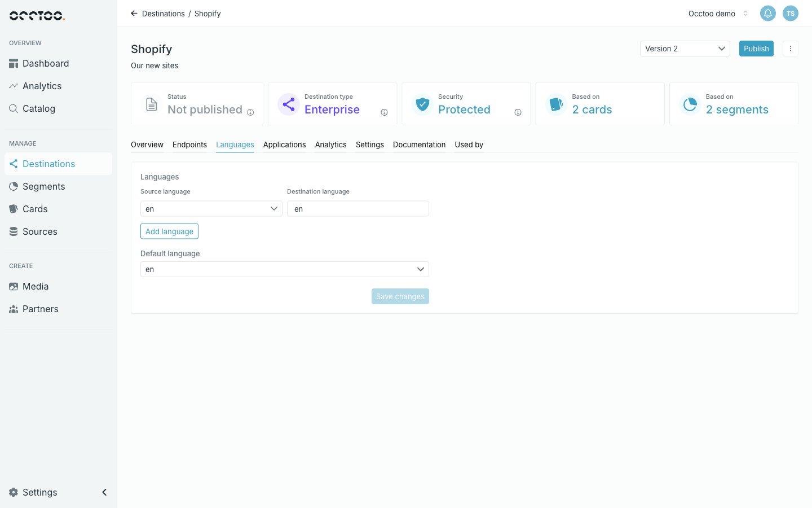Viewport: 812px width, 508px height.
Task: Click the Shopify breadcrumb text
Action: [208, 14]
